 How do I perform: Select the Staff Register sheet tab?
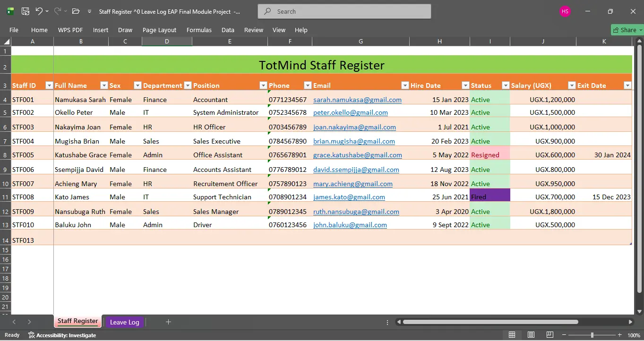coord(78,321)
